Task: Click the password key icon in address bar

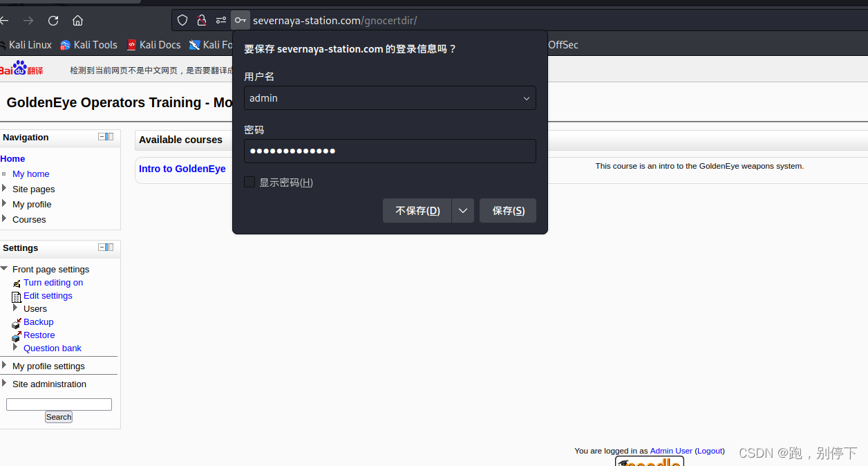Action: point(240,21)
